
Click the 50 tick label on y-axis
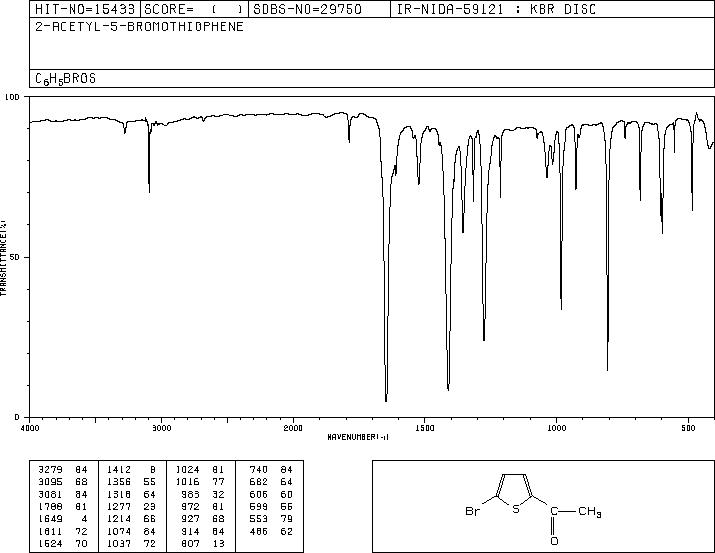[x=16, y=257]
